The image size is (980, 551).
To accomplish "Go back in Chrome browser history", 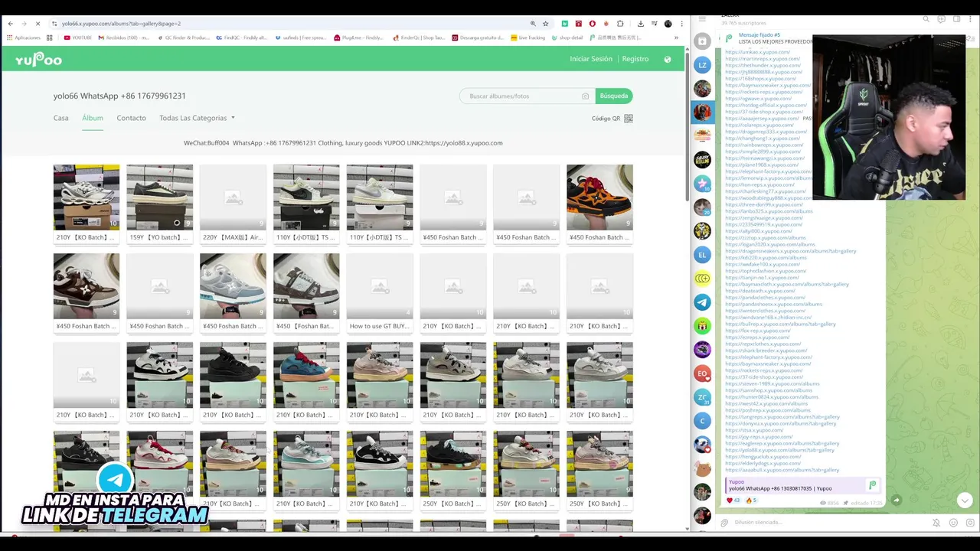I will click(x=11, y=24).
